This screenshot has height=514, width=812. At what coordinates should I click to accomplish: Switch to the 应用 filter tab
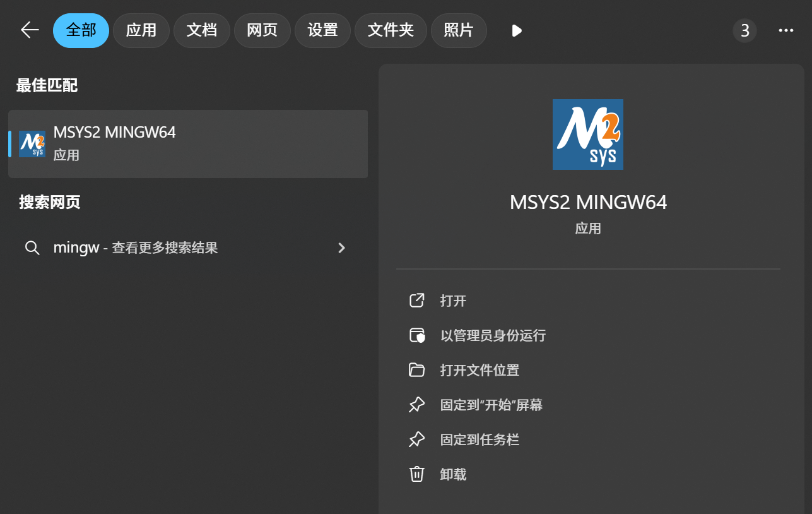coord(141,30)
